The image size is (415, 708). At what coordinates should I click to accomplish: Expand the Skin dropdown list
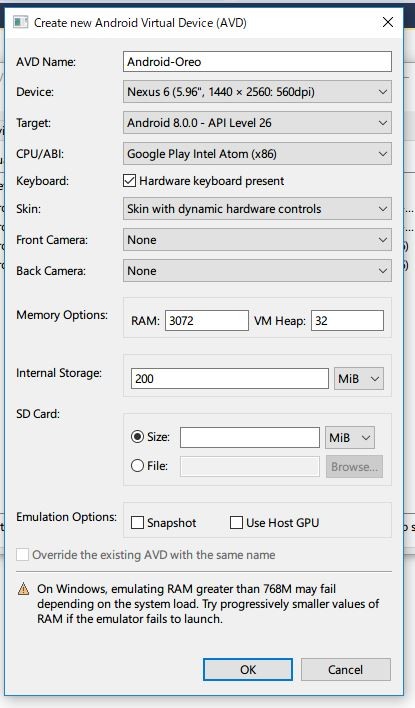click(257, 209)
